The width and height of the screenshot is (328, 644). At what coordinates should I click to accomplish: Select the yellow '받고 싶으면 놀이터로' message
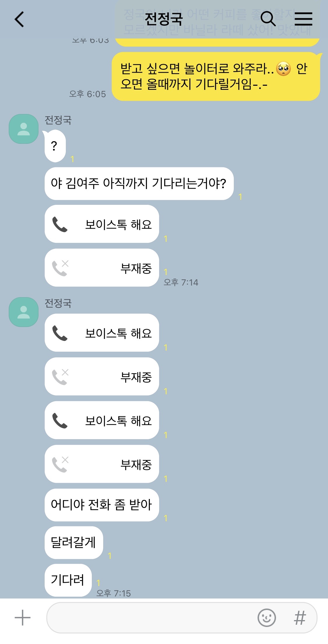pos(216,77)
